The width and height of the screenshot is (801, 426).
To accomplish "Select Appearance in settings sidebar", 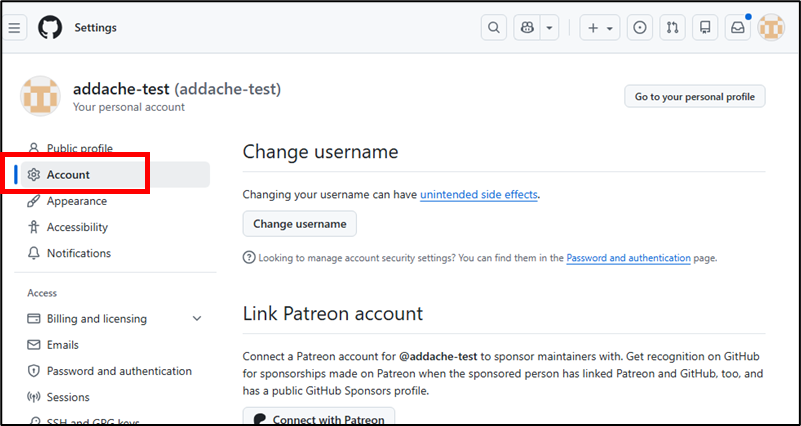I will pos(77,201).
